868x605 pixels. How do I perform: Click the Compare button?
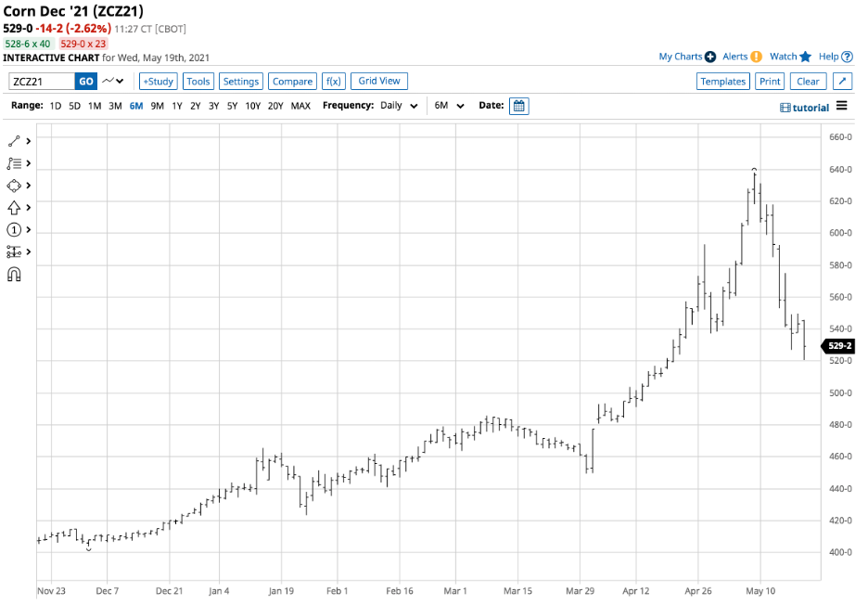(x=292, y=82)
